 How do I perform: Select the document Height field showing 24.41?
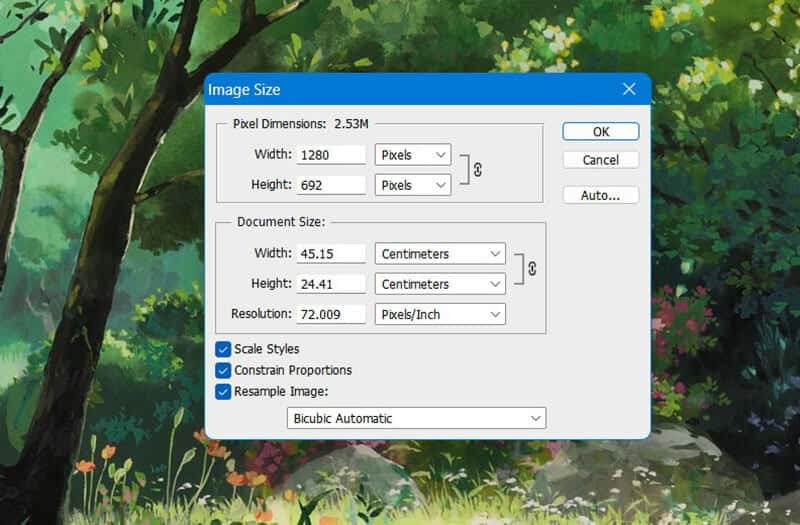click(x=331, y=284)
